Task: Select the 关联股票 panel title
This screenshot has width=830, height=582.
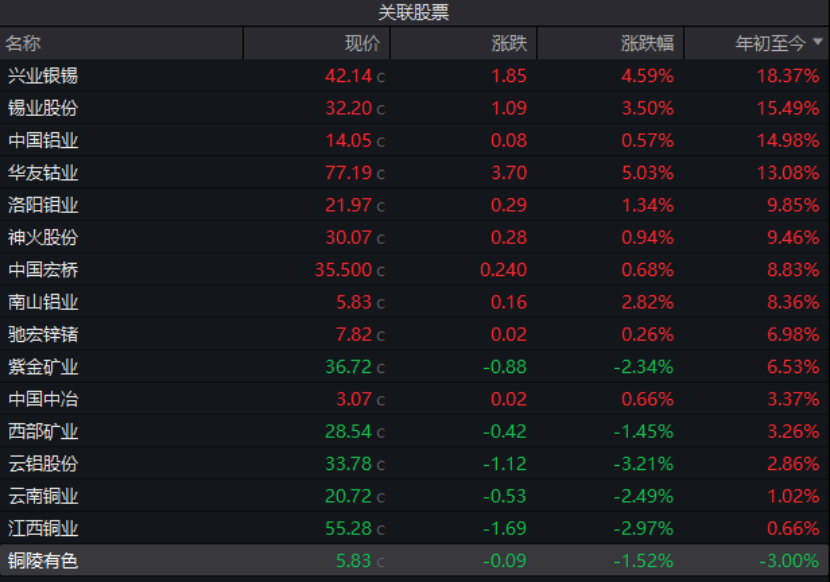Action: pos(414,13)
